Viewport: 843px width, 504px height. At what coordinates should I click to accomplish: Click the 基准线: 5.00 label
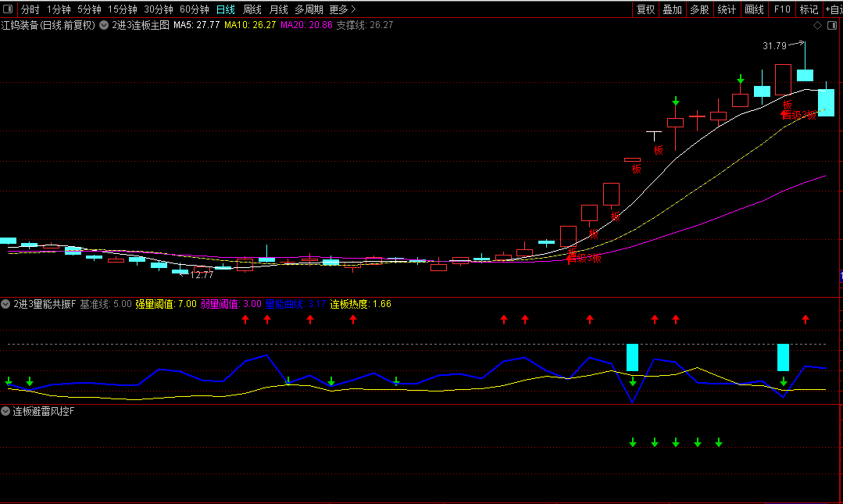click(x=106, y=305)
